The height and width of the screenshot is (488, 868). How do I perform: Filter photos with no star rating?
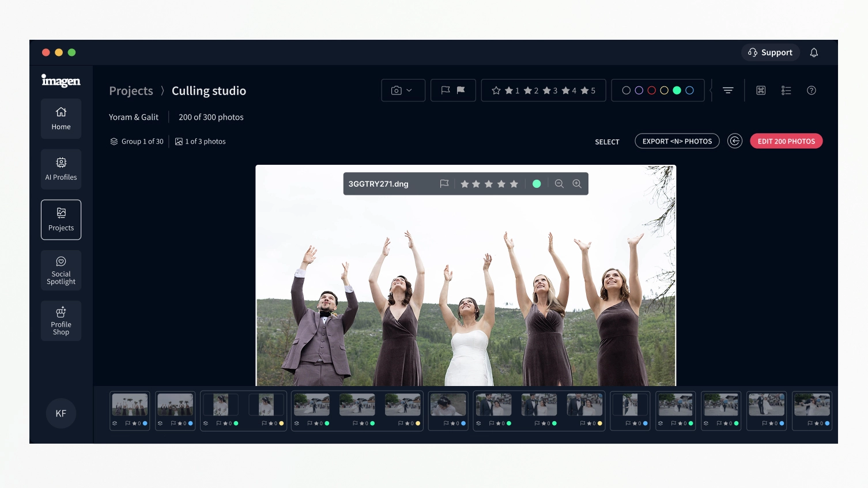[496, 90]
